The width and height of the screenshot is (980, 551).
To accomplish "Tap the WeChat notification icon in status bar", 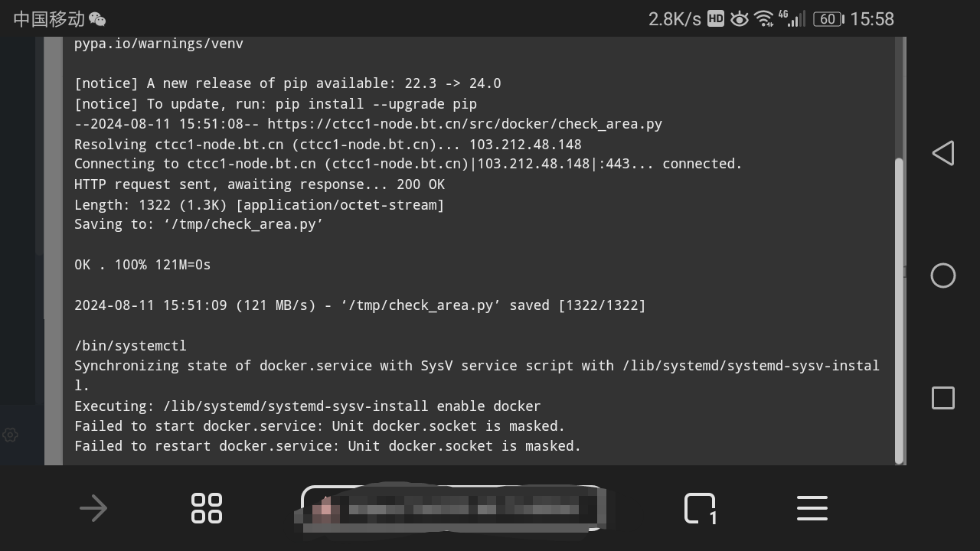I will pyautogui.click(x=97, y=19).
